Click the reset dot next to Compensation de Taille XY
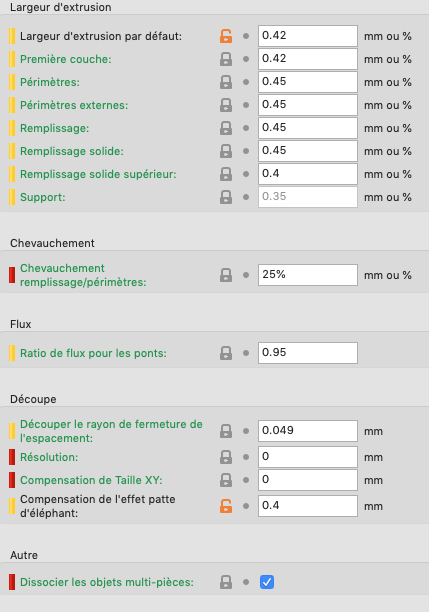This screenshot has width=429, height=612. coord(246,480)
